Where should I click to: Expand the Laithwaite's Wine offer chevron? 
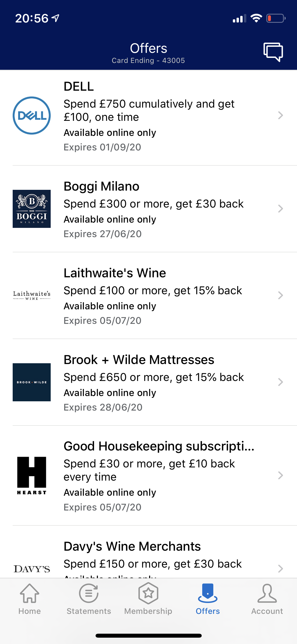280,295
